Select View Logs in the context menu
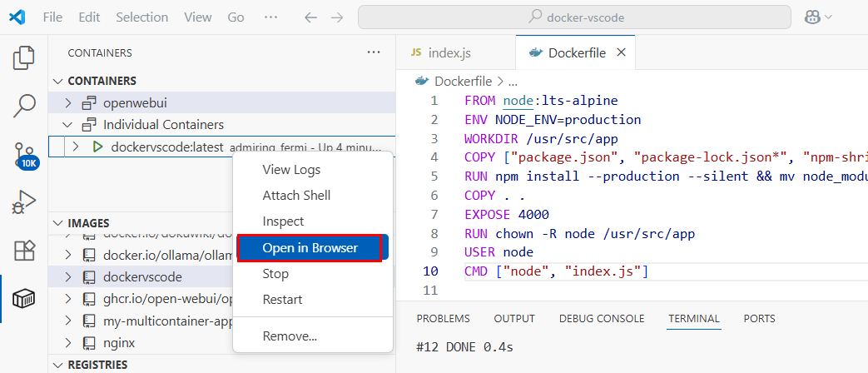 click(291, 170)
